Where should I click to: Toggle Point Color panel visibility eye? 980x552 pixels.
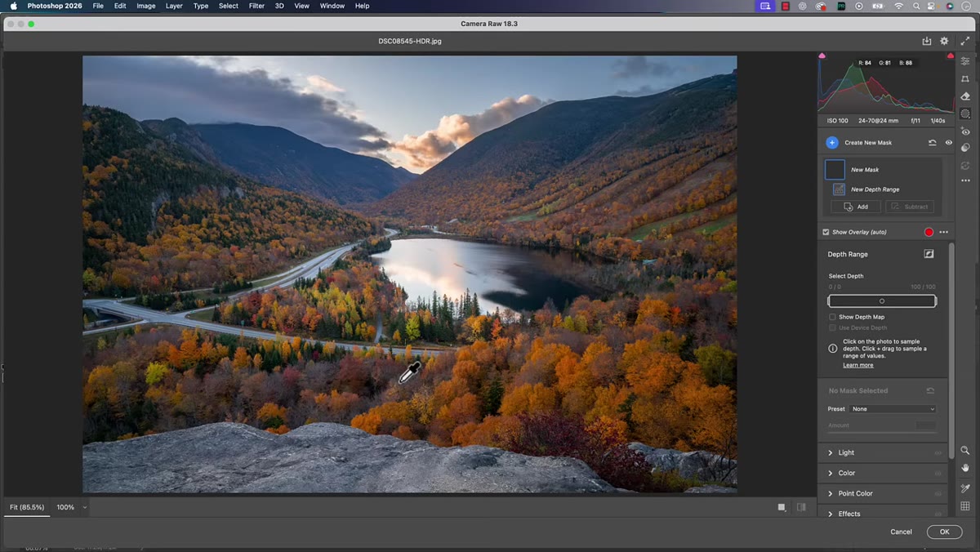pos(938,493)
